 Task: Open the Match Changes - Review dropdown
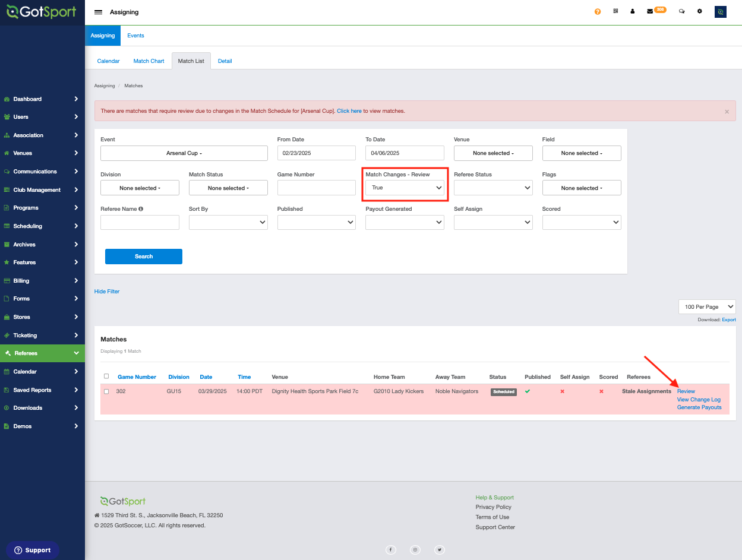(x=405, y=187)
